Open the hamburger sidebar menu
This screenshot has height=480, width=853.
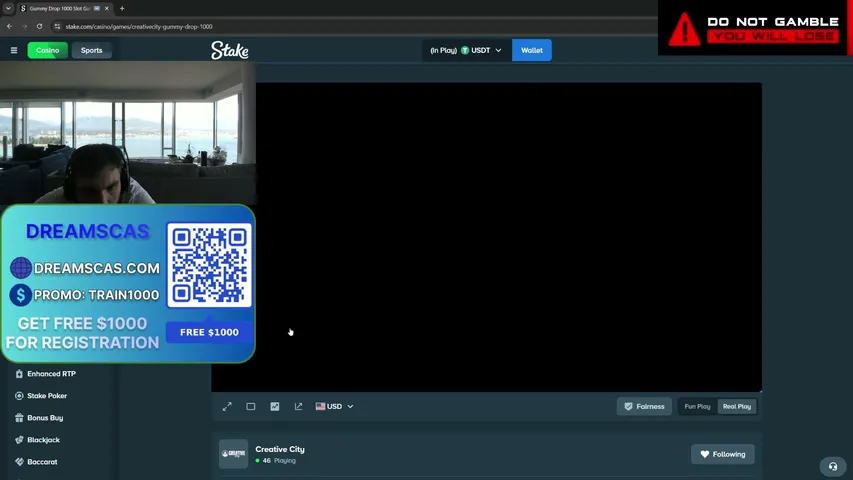coord(14,50)
